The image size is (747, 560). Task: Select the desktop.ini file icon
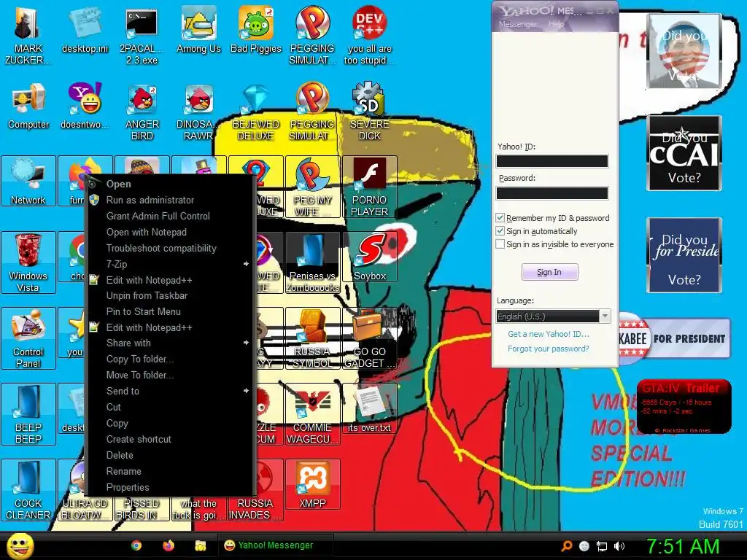pyautogui.click(x=85, y=30)
